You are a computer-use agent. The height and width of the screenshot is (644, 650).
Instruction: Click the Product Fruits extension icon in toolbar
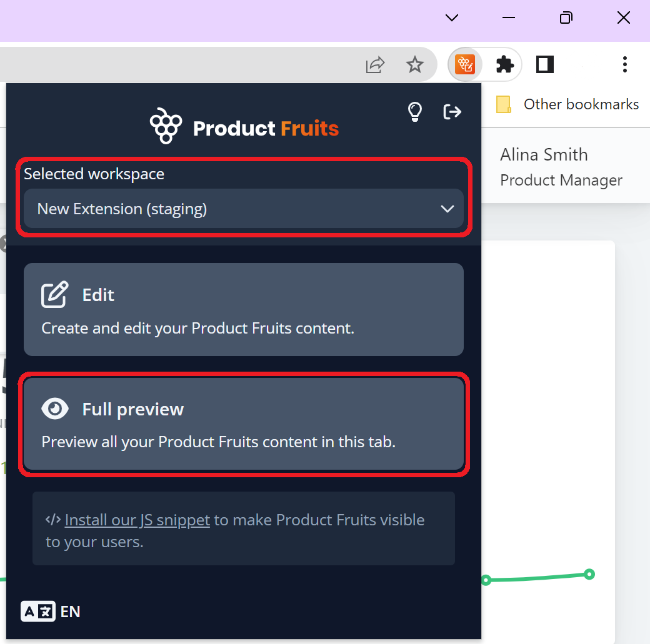tap(464, 64)
